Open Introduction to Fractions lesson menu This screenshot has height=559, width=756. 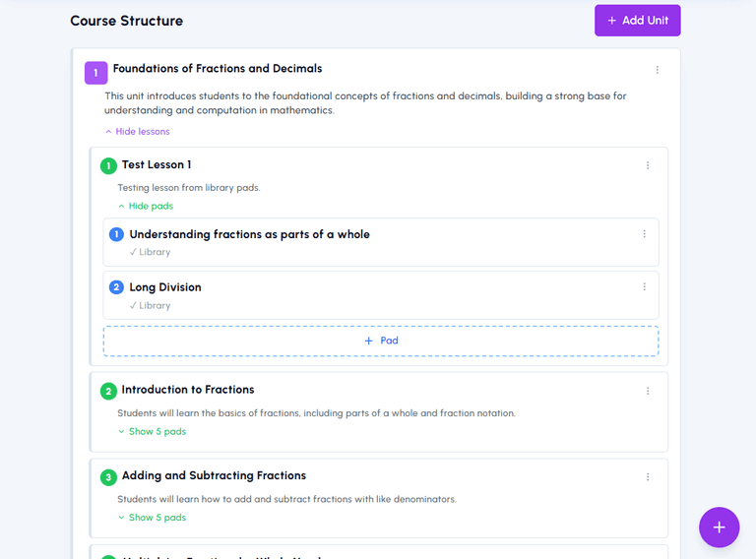point(648,391)
